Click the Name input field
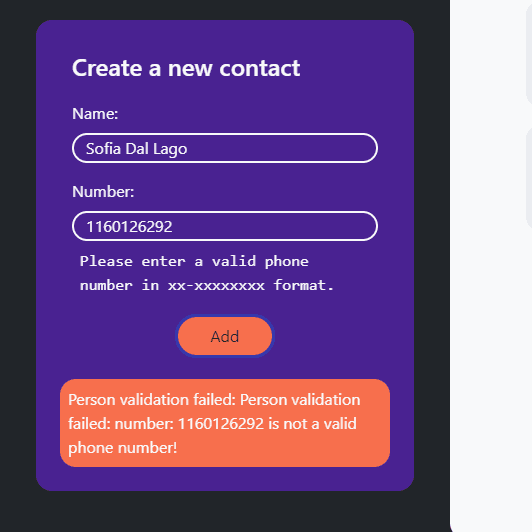The height and width of the screenshot is (532, 532). [225, 148]
